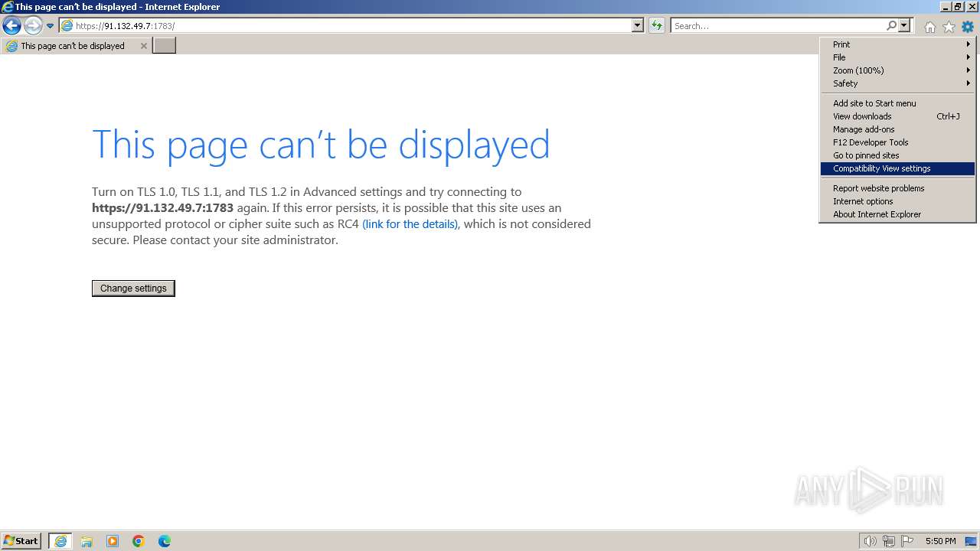The image size is (980, 551).
Task: Open a new tab button
Action: [x=165, y=46]
